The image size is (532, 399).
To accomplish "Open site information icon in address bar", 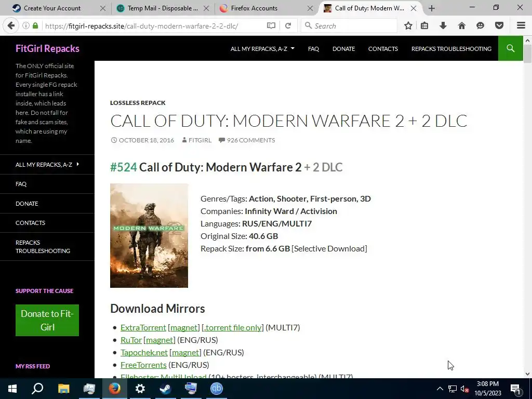I will (26, 25).
